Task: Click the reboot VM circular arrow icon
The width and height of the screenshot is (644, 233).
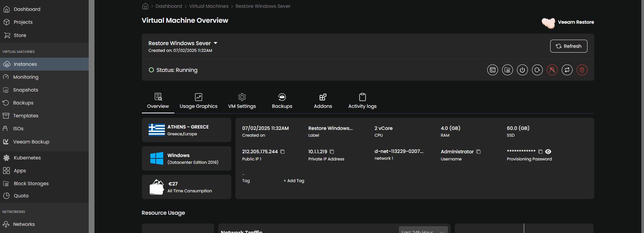Action: (x=537, y=70)
